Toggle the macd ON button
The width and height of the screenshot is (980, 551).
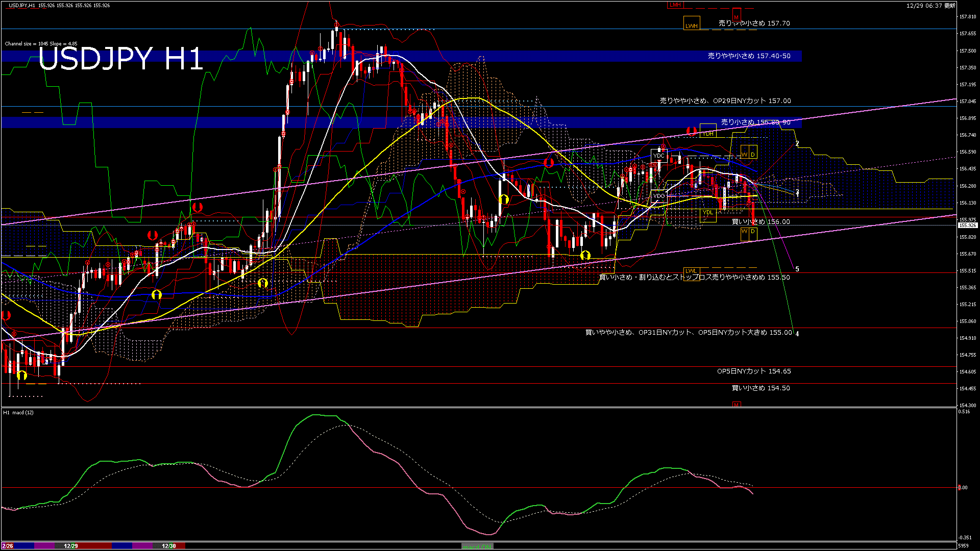pos(477,546)
